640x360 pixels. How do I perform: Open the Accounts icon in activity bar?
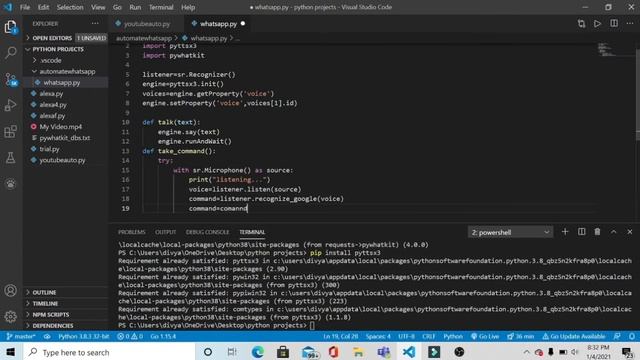[x=11, y=291]
